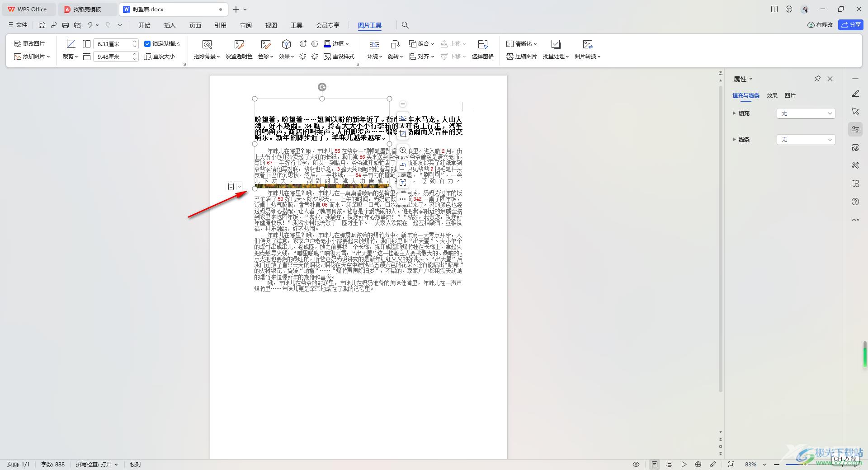Viewport: 868px width, 470px height.
Task: Click in the height field showing 6.33厘米
Action: click(113, 44)
